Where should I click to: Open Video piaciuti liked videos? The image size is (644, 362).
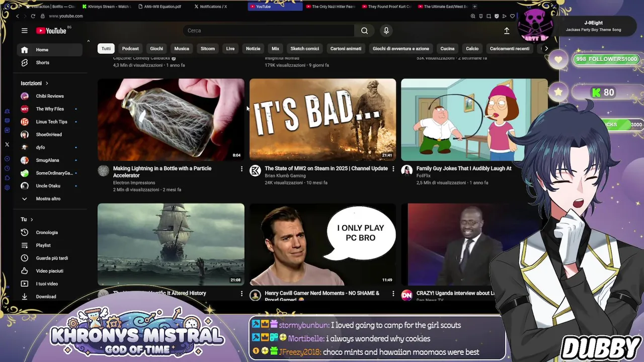coord(49,271)
